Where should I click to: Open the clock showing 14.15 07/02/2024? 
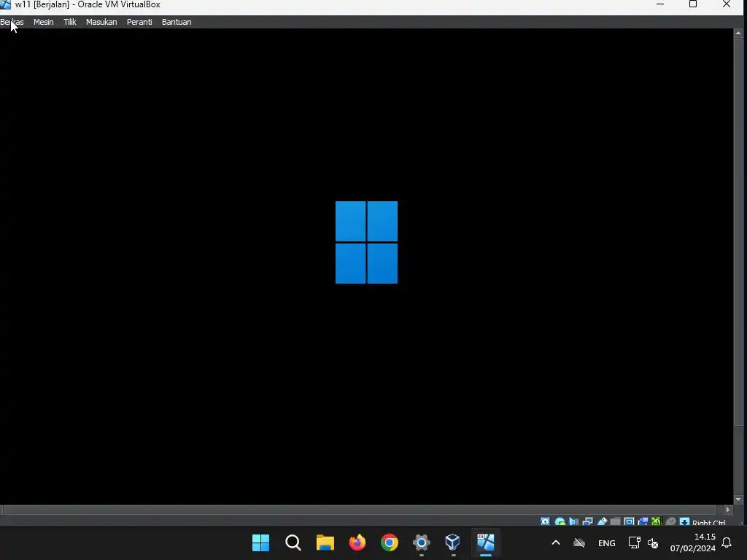pyautogui.click(x=693, y=542)
